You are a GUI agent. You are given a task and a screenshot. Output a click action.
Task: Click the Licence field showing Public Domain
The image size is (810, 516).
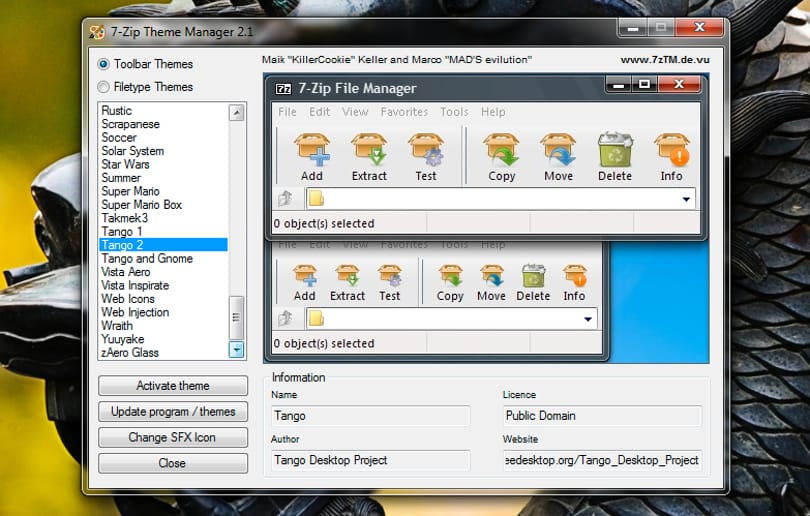(x=602, y=416)
